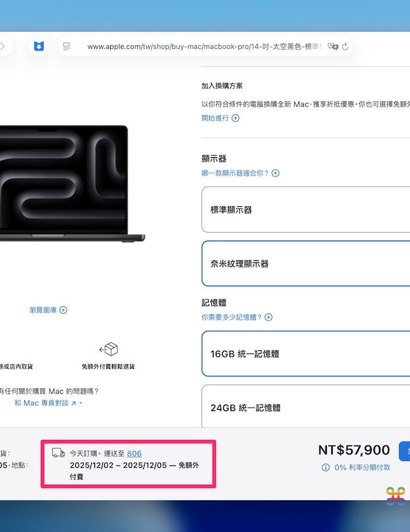
Task: Click the URL address bar
Action: (x=198, y=47)
